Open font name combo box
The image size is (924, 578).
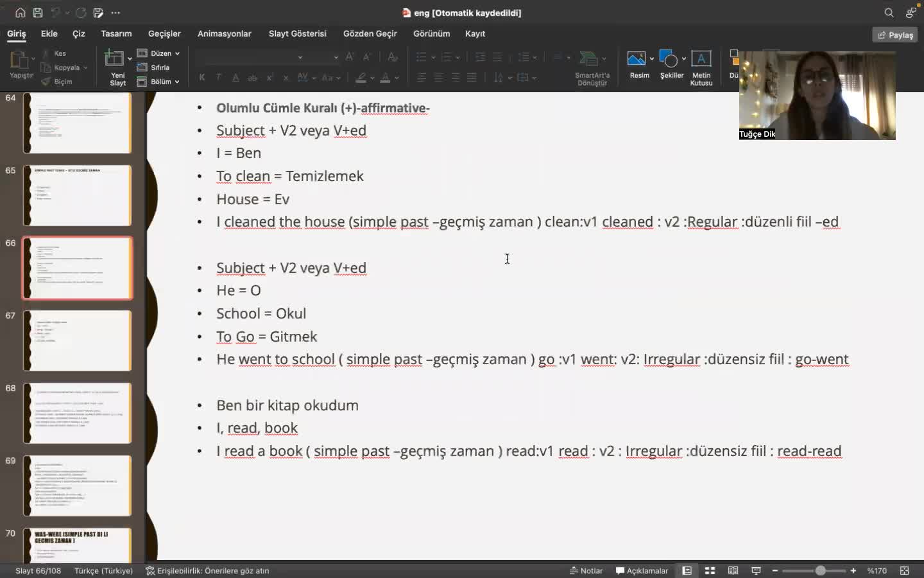click(250, 57)
